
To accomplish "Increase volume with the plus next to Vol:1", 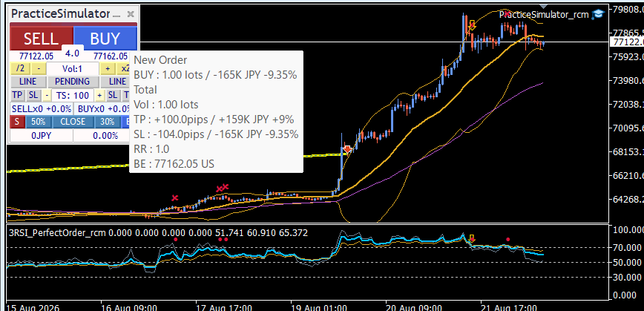I will 108,68.
